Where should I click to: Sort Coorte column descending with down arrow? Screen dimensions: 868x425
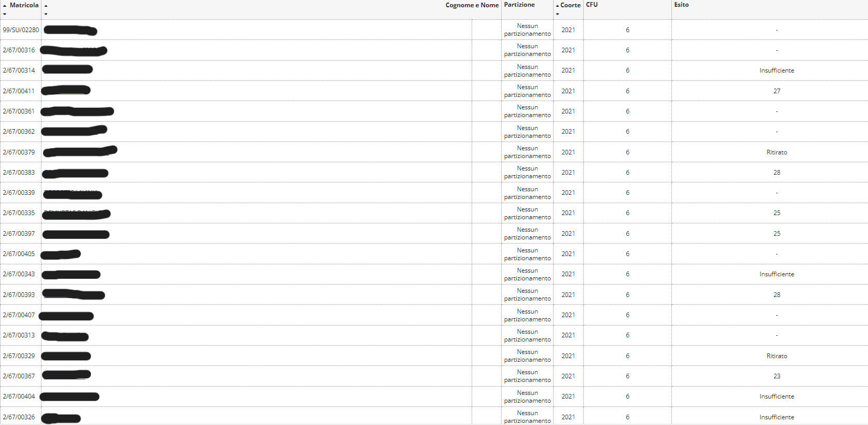557,14
